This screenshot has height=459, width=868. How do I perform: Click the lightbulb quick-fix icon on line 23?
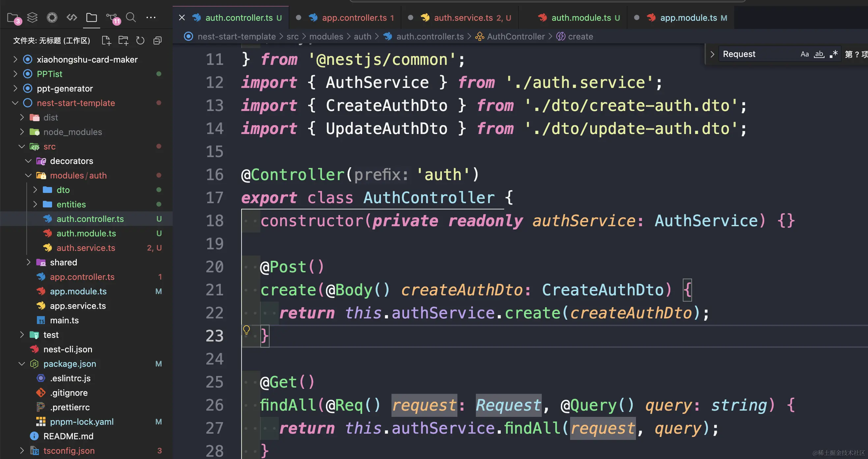[x=246, y=330]
